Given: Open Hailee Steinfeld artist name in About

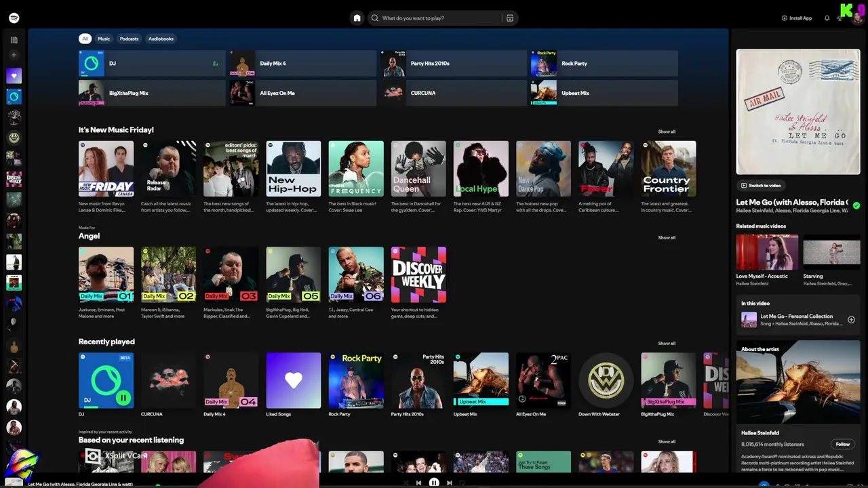Looking at the screenshot, I should (759, 432).
